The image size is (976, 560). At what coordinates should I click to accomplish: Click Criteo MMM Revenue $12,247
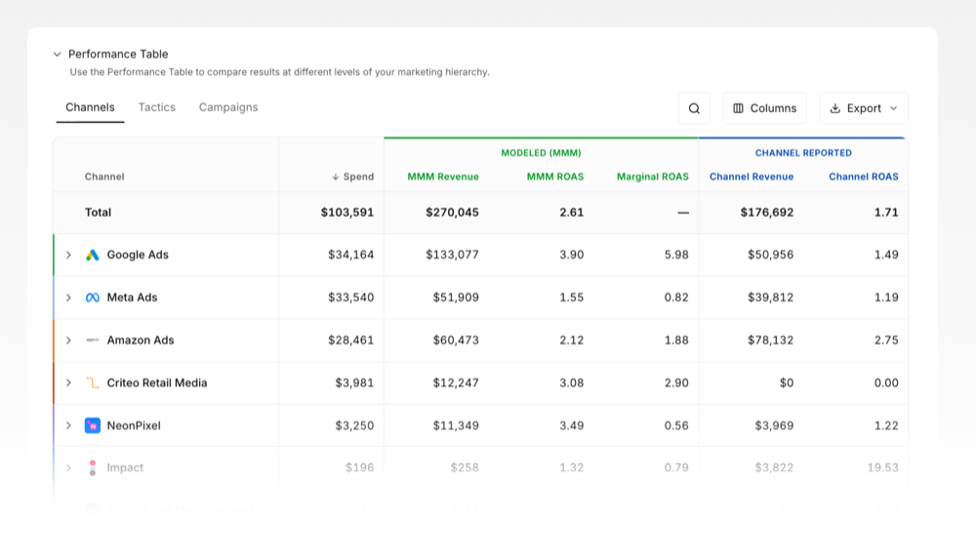pos(456,383)
